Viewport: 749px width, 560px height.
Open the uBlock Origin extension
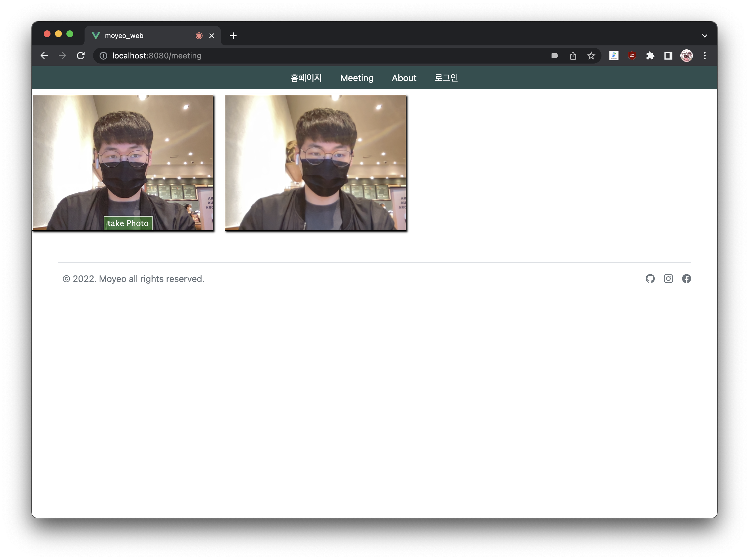632,56
